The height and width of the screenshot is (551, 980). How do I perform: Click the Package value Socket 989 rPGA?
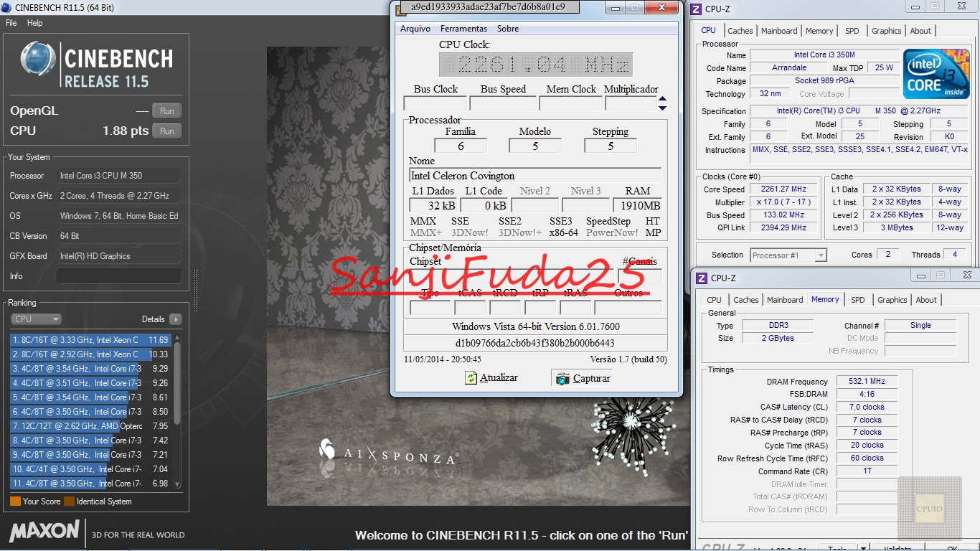(x=824, y=81)
